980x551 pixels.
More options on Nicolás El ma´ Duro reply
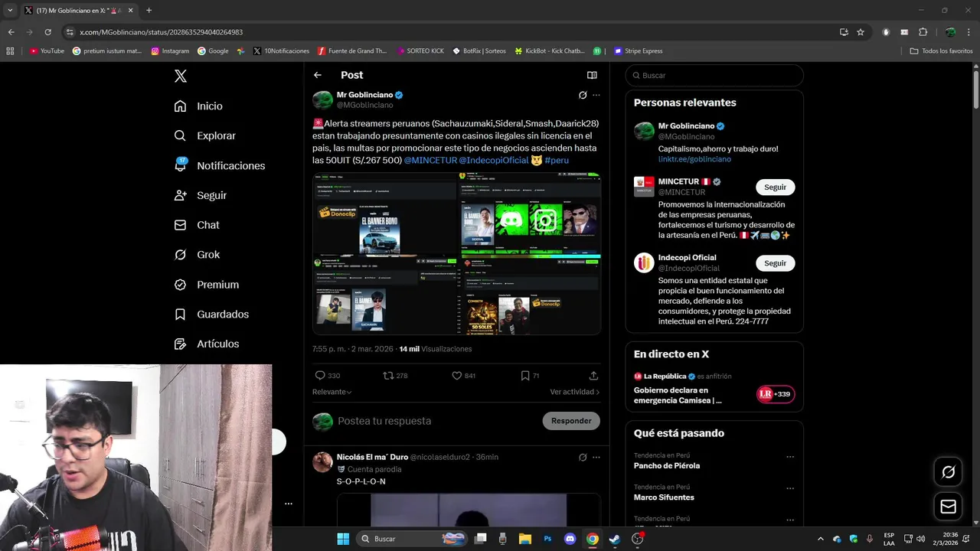click(x=596, y=457)
